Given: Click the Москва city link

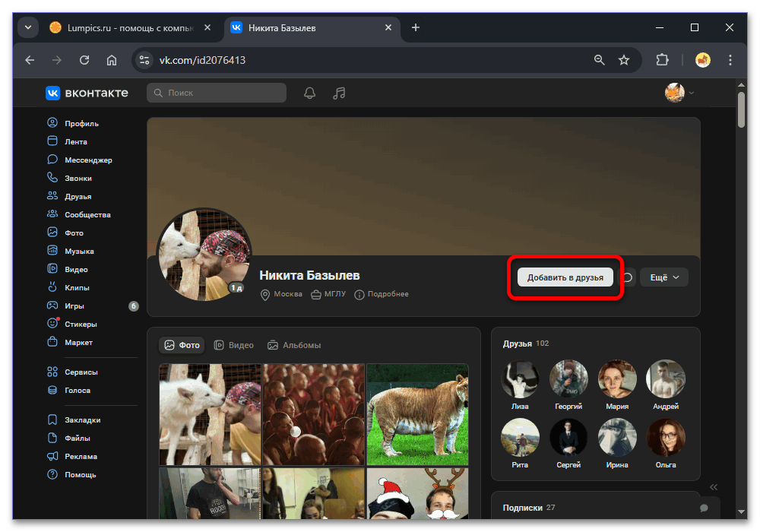Looking at the screenshot, I should (x=282, y=294).
